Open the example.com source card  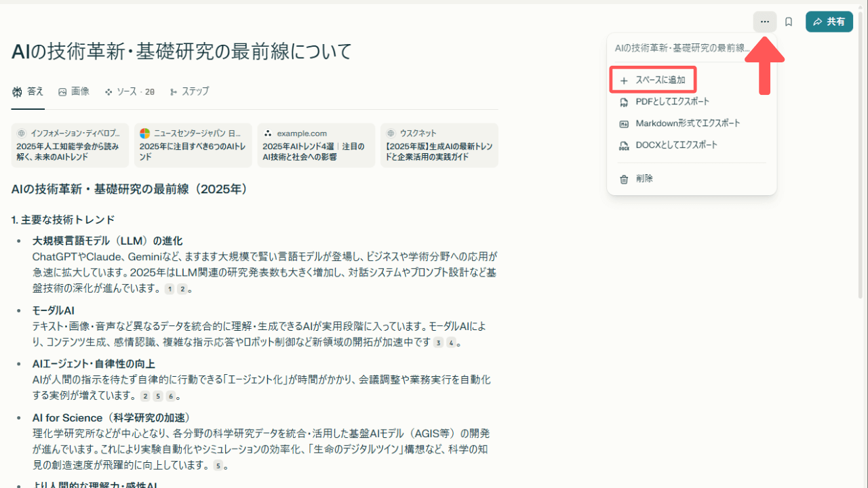point(317,145)
